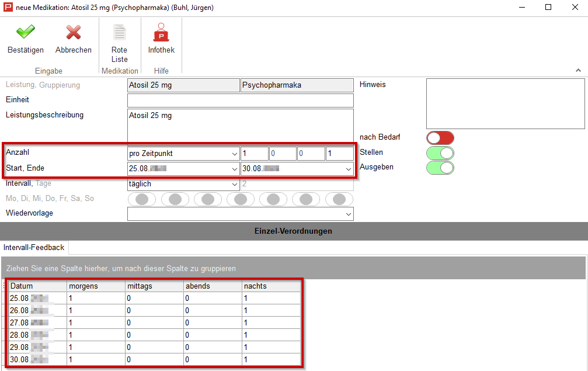Screen dimensions: 588x371
Task: Click the application logo in title bar
Action: 8,8
